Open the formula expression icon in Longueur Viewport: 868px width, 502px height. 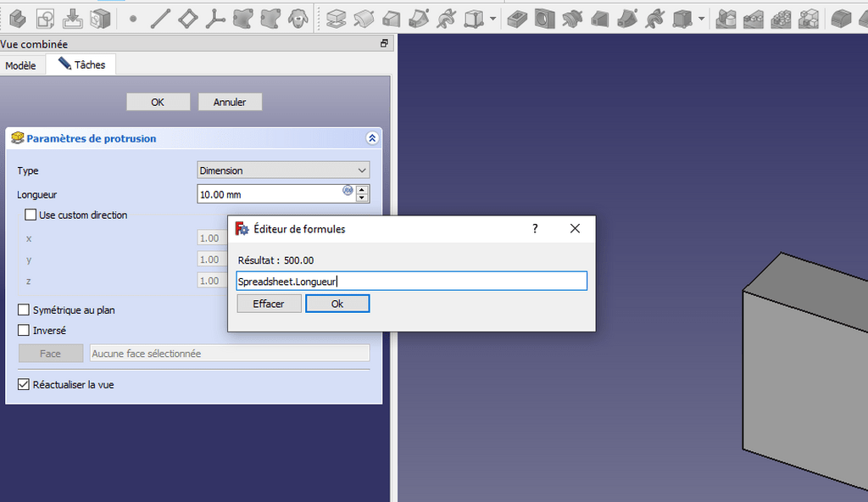pyautogui.click(x=348, y=191)
